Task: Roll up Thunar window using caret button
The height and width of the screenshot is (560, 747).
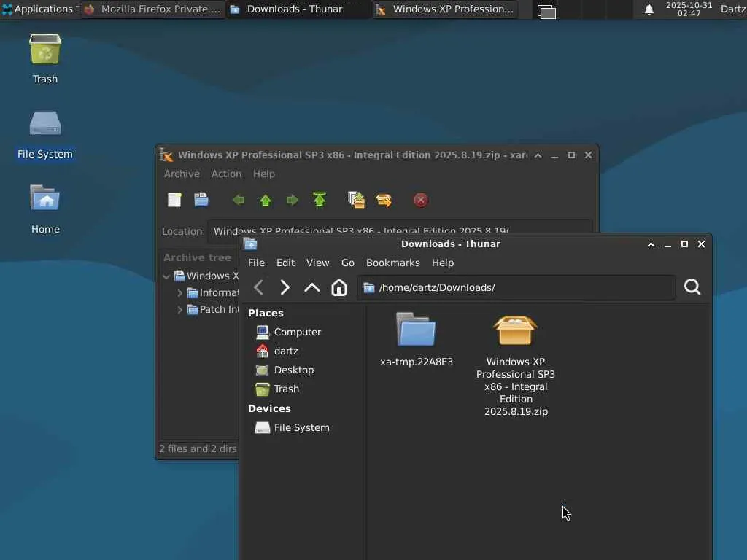Action: pos(651,244)
